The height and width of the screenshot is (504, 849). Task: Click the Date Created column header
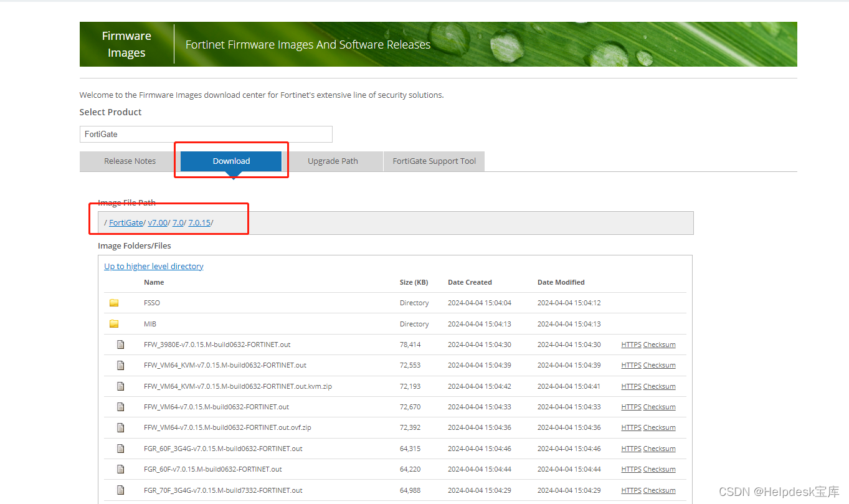click(x=470, y=282)
